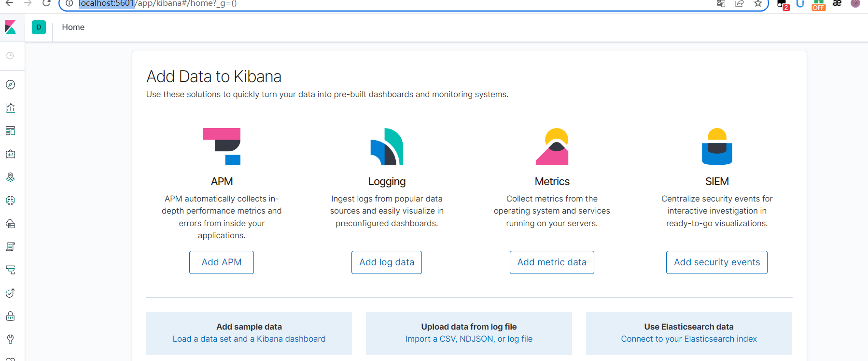Bookmark this page with star icon
The image size is (868, 361).
(758, 3)
